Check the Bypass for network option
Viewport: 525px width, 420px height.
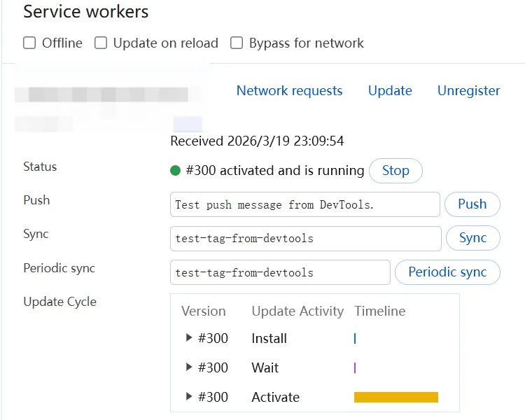click(x=237, y=43)
